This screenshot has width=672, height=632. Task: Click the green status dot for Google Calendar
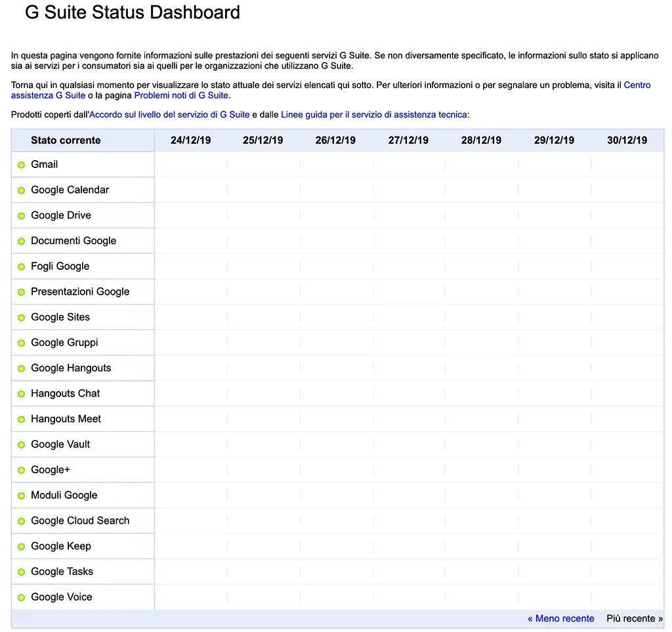(21, 190)
